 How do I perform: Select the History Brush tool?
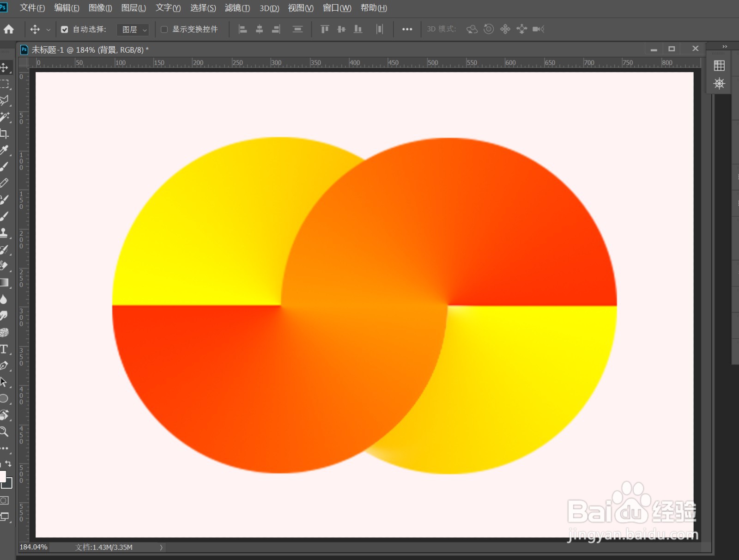pyautogui.click(x=4, y=250)
